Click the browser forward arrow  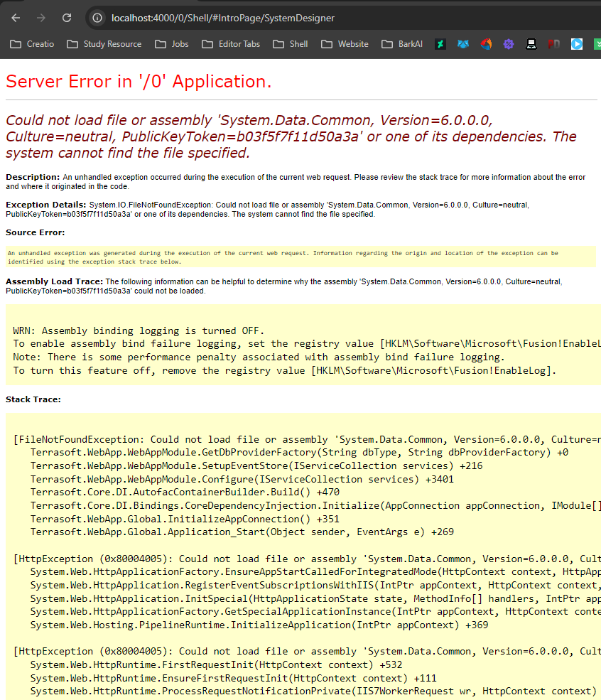click(41, 18)
